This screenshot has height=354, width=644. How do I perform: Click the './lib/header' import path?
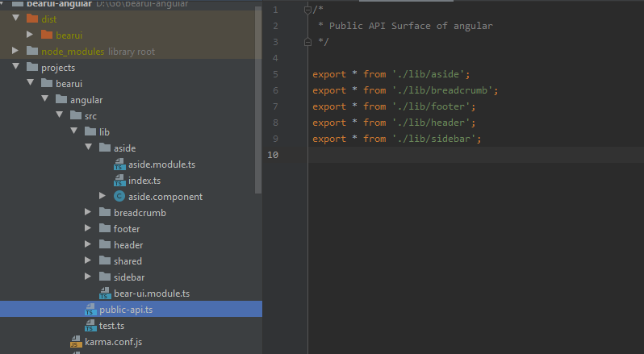431,123
